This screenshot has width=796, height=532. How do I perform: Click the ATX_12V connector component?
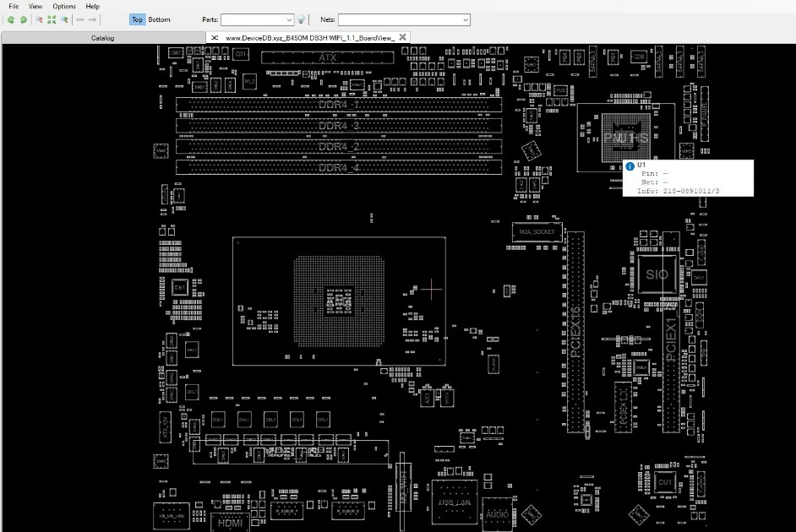(165, 427)
